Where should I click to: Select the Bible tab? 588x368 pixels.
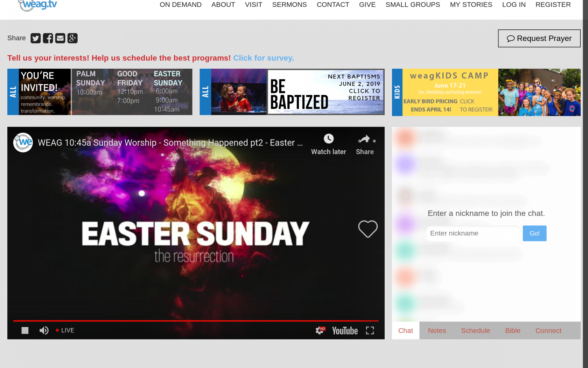pos(512,330)
